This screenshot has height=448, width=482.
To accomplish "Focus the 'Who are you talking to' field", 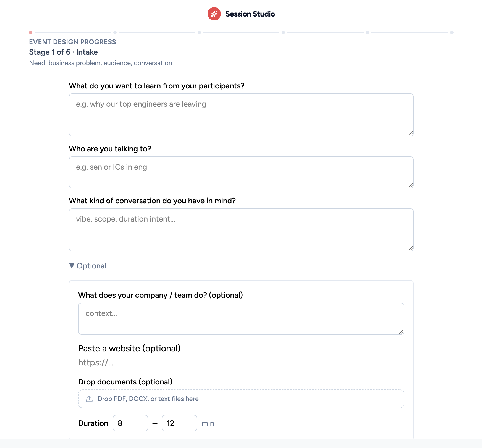I will (241, 172).
